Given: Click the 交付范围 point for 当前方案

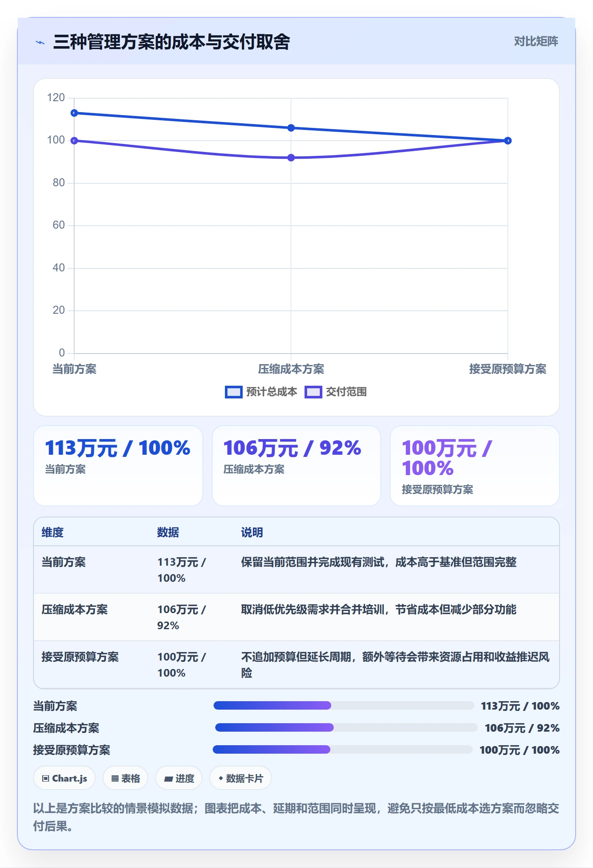Looking at the screenshot, I should click(x=74, y=141).
